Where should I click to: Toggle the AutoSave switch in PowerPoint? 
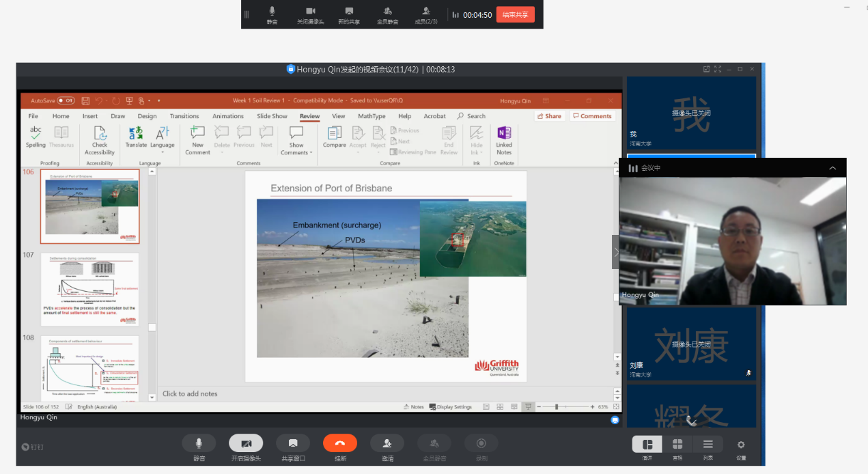pyautogui.click(x=66, y=100)
